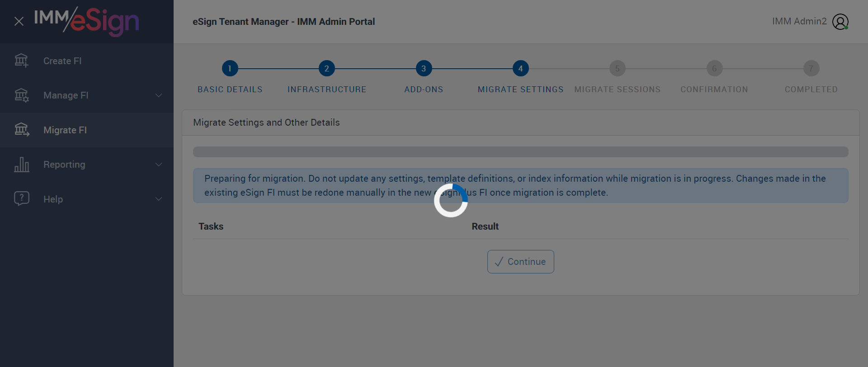The image size is (868, 367).
Task: Open Manage FI menu label
Action: [x=66, y=95]
